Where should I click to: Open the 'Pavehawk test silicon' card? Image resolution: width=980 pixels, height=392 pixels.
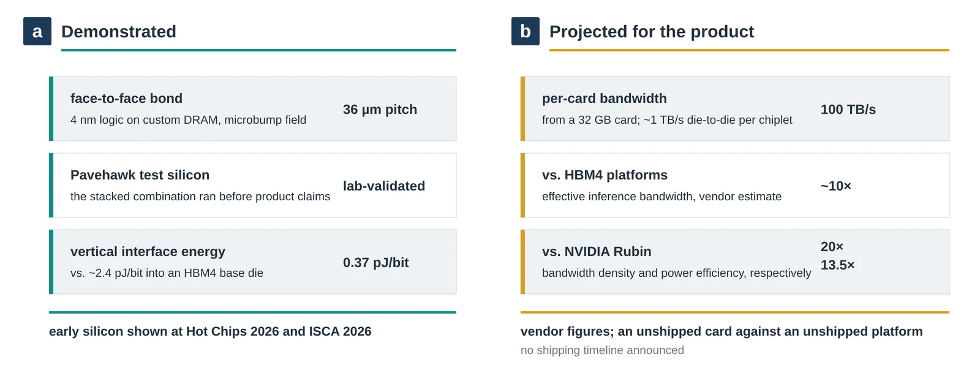[252, 185]
